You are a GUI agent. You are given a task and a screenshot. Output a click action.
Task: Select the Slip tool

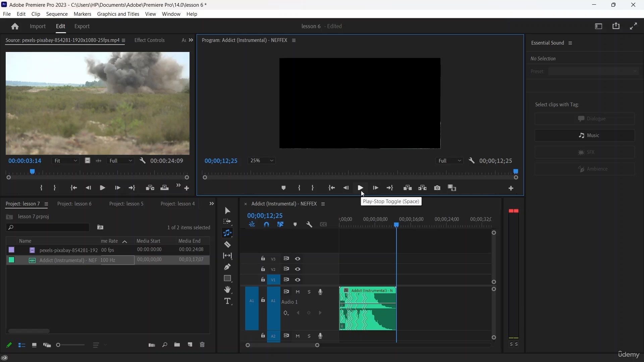tap(227, 256)
